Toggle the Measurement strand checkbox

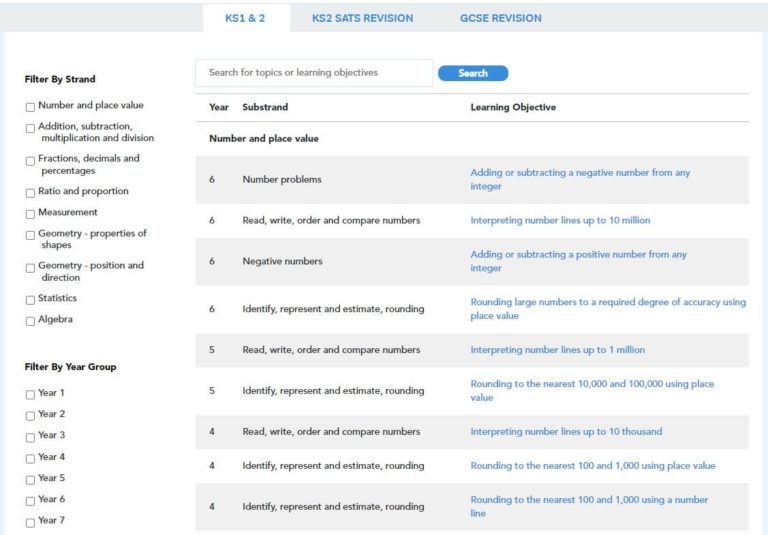coord(30,212)
